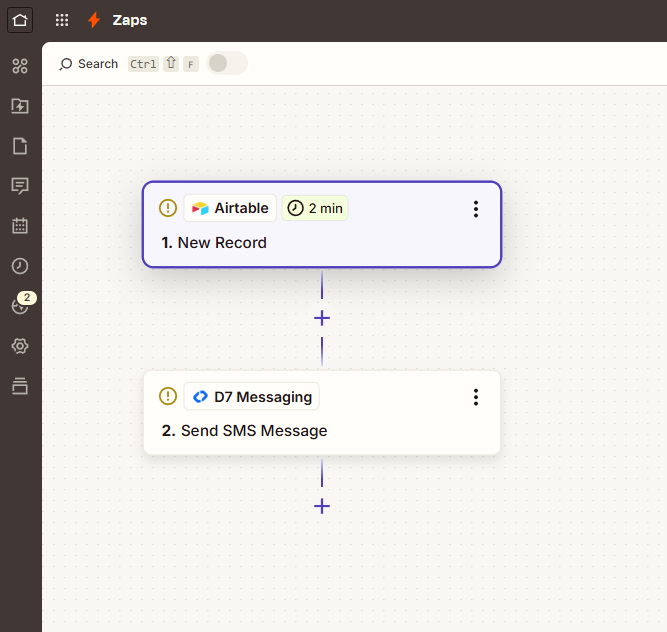
Task: Click the search magnifier icon
Action: point(66,64)
